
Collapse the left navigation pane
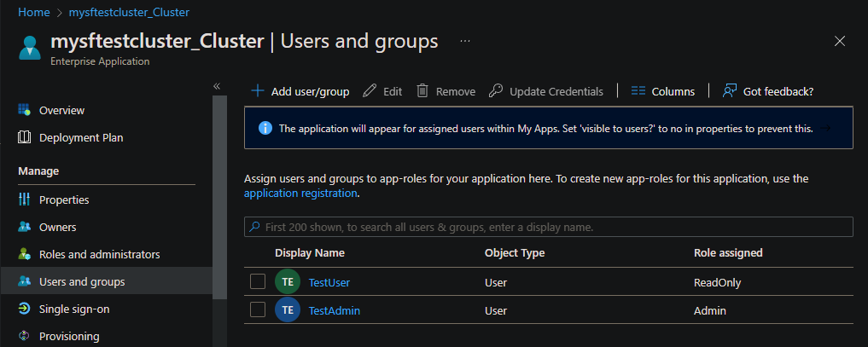[217, 86]
